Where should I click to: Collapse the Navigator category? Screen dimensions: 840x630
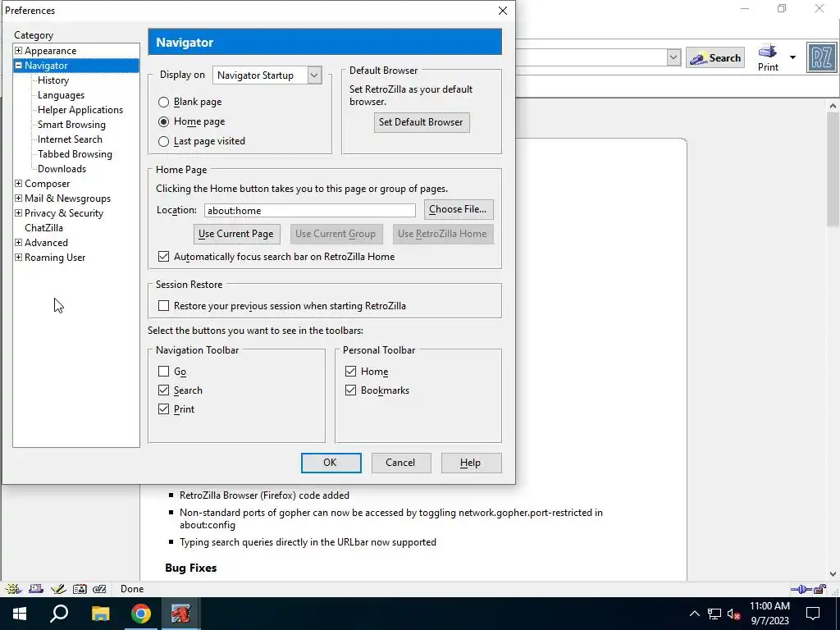coord(18,66)
